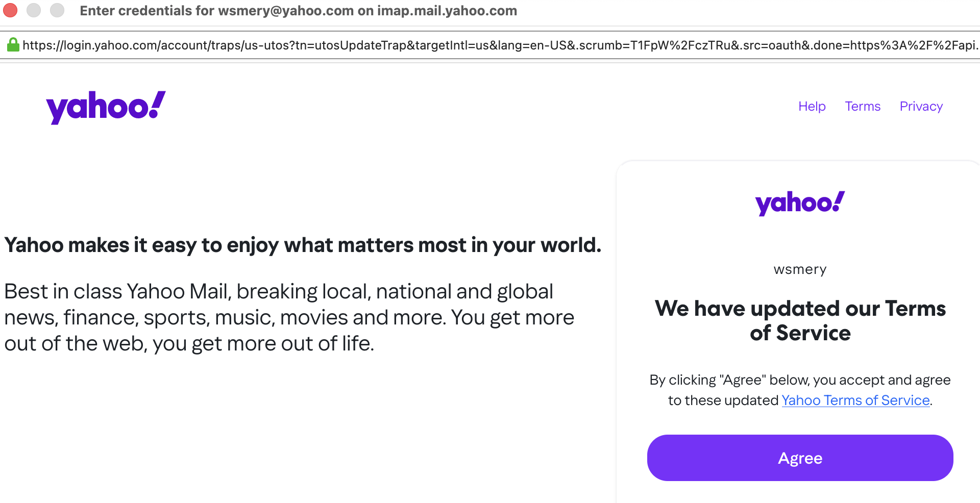Screen dimensions: 980x503
Task: Click the Yahoo logo in the page header
Action: tap(106, 107)
